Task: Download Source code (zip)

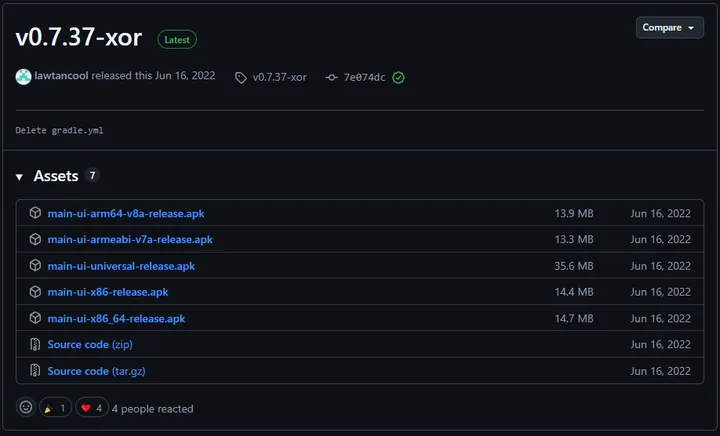Action: [x=90, y=345]
